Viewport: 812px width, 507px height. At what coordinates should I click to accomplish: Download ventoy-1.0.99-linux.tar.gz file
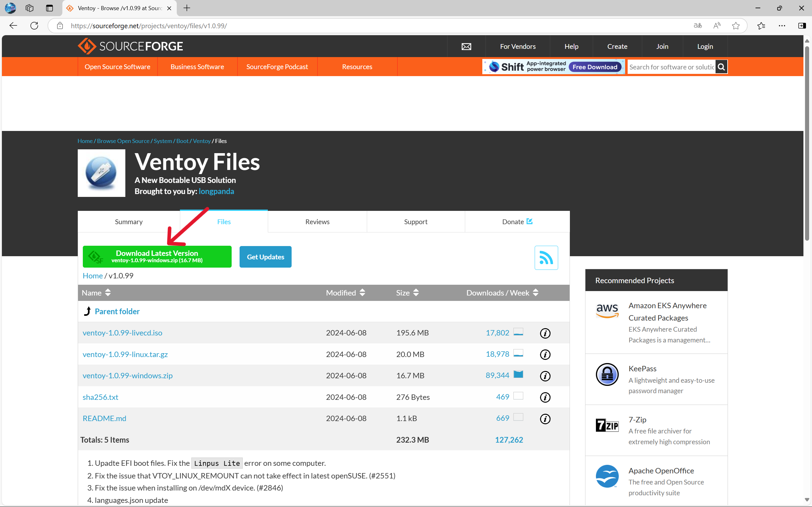pyautogui.click(x=125, y=354)
